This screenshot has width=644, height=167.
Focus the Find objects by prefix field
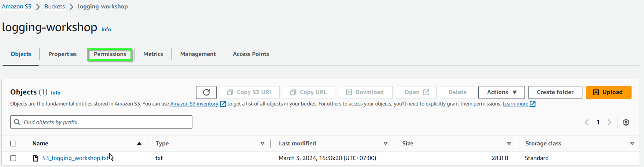click(x=101, y=122)
